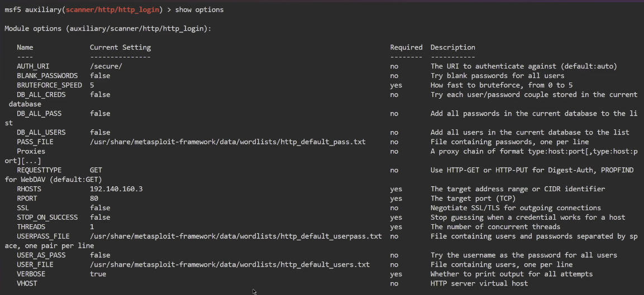Click the USERPASS_FILE wordlist path
Screen dimensions: 644x295
(236, 236)
